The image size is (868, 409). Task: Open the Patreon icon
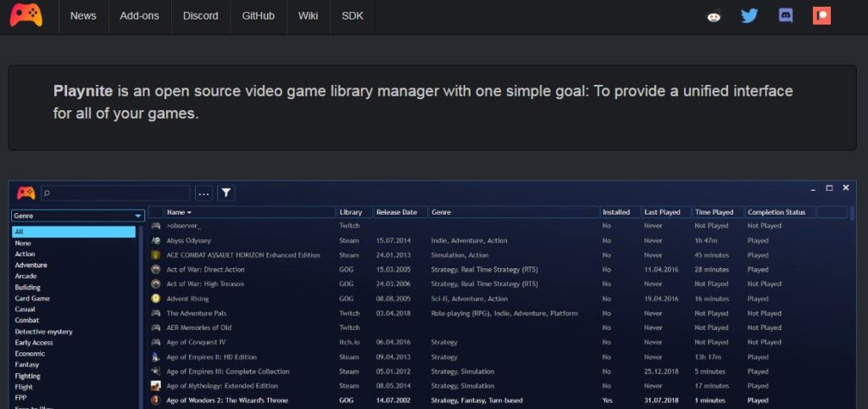pyautogui.click(x=821, y=16)
